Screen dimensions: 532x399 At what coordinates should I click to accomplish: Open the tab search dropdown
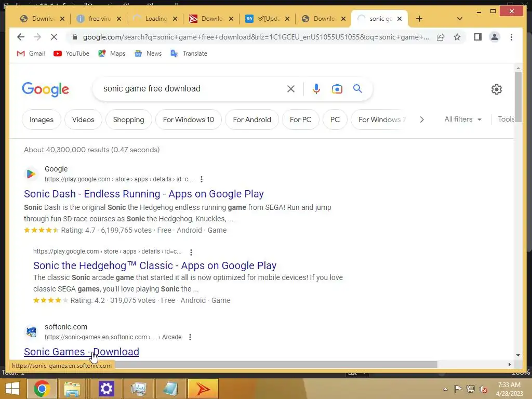pyautogui.click(x=460, y=19)
